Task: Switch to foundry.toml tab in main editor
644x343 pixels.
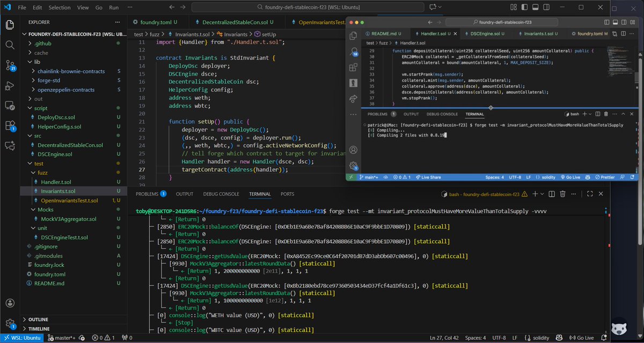Action: coord(157,22)
